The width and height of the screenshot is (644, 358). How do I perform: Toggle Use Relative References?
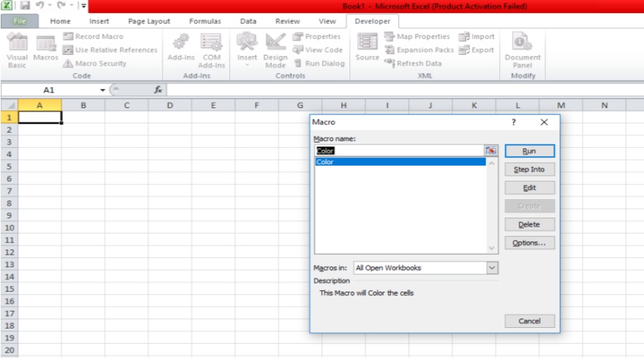(110, 50)
